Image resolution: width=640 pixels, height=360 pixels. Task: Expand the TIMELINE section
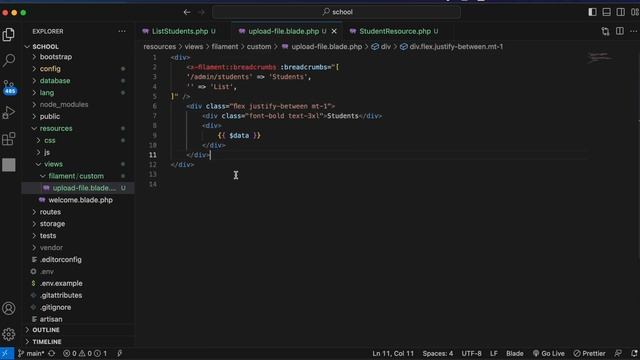point(78,342)
